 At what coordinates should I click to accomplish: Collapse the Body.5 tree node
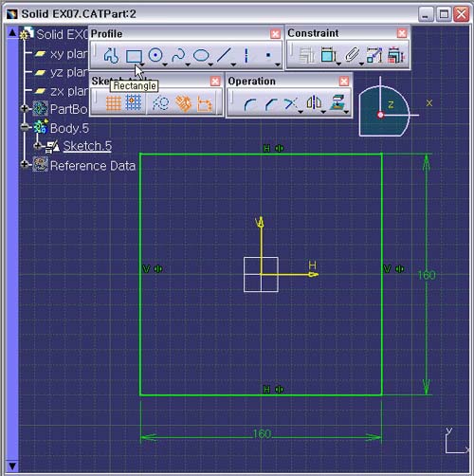click(x=25, y=127)
